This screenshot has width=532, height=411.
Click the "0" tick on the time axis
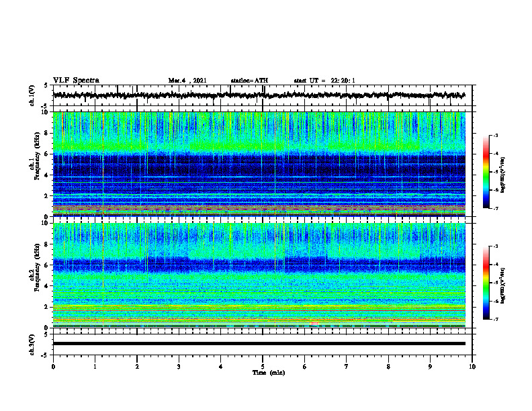pyautogui.click(x=53, y=367)
